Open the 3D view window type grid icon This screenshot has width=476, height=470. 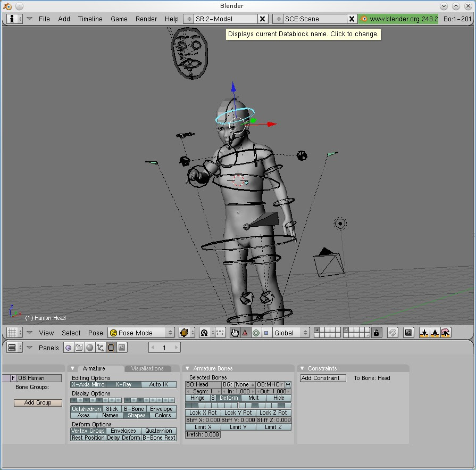click(x=14, y=333)
